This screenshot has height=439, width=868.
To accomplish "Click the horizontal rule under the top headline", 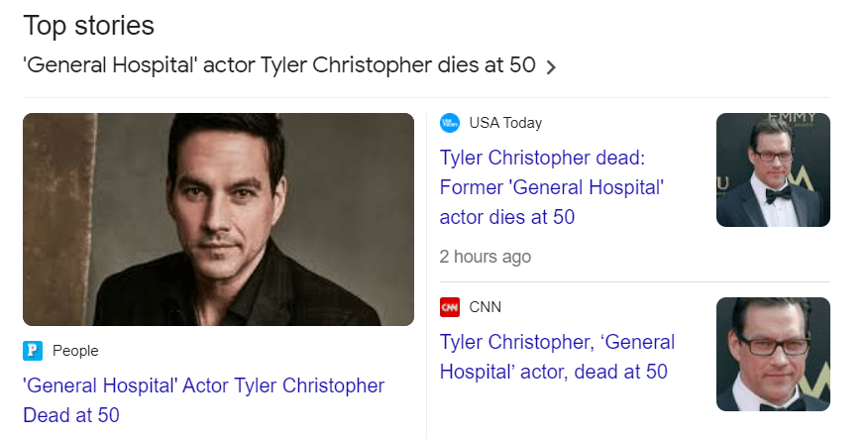I will tap(426, 97).
